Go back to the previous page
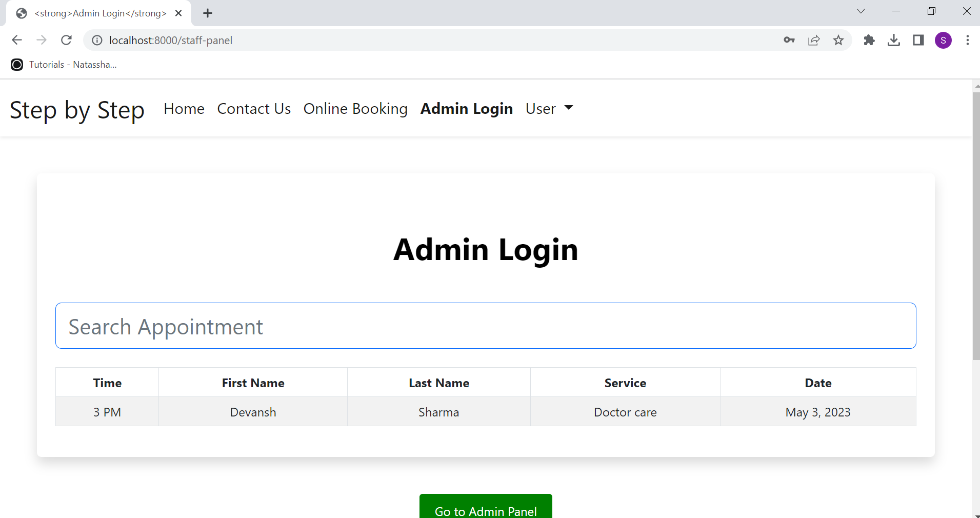Image resolution: width=980 pixels, height=518 pixels. (x=17, y=40)
